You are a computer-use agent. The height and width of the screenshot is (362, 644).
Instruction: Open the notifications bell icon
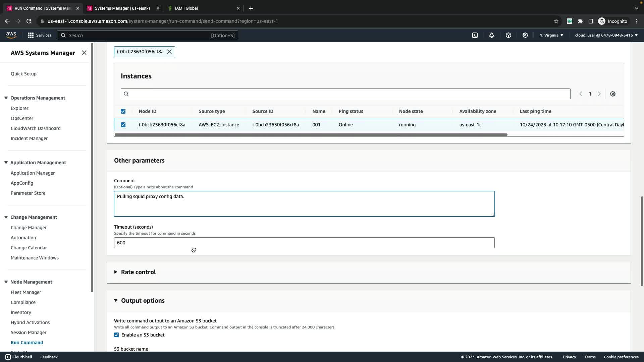492,35
